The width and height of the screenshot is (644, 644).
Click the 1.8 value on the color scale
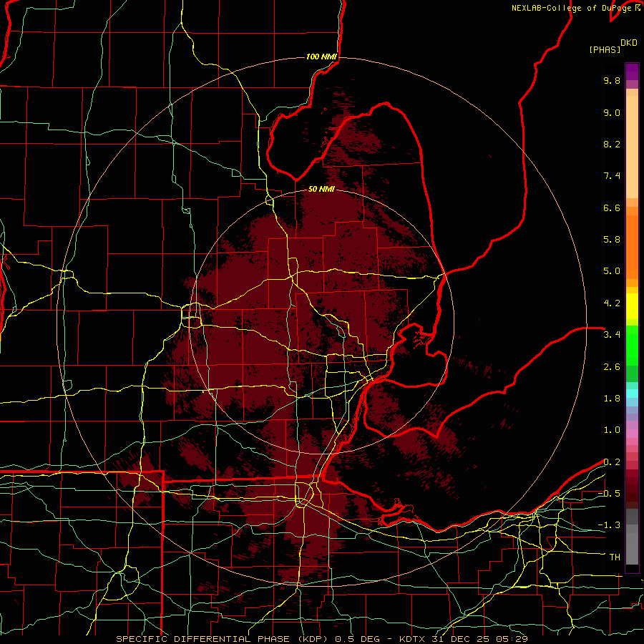[x=612, y=399]
